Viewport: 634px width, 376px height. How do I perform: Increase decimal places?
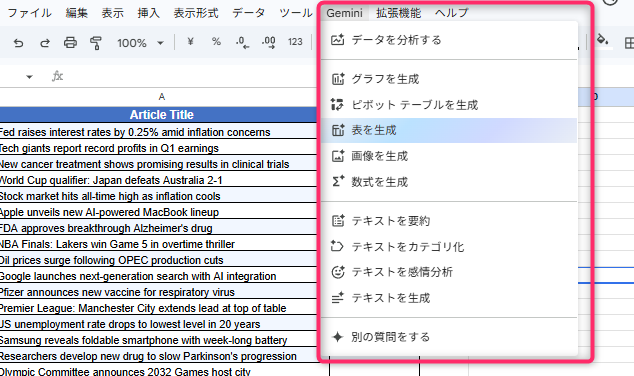(x=268, y=42)
